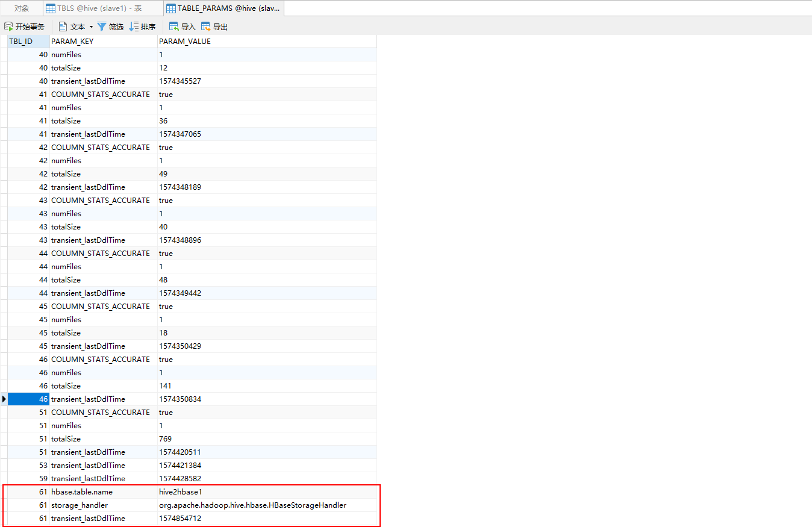This screenshot has height=527, width=812.
Task: Click the Filter (筛选) funnel button
Action: [x=110, y=27]
